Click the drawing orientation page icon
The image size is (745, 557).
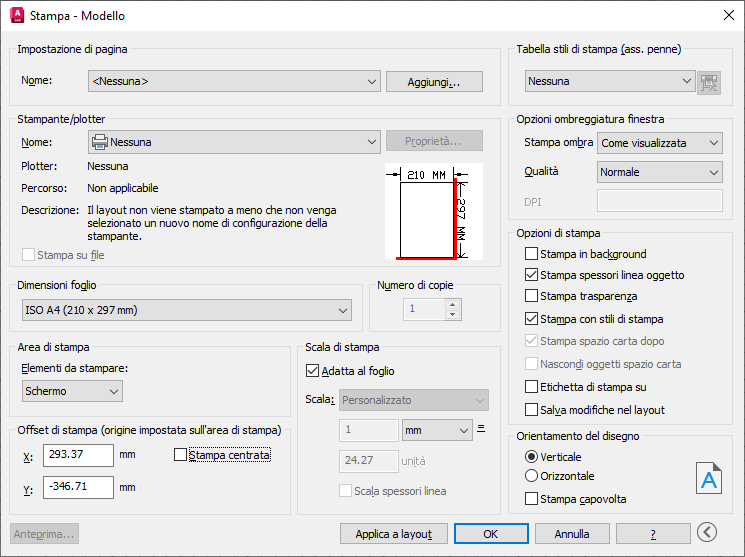[x=708, y=479]
